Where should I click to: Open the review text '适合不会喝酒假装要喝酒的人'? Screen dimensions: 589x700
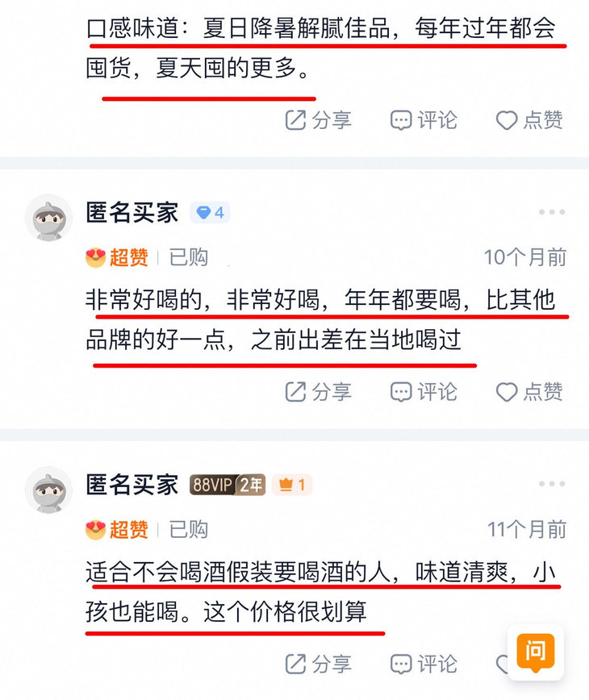pos(239,572)
